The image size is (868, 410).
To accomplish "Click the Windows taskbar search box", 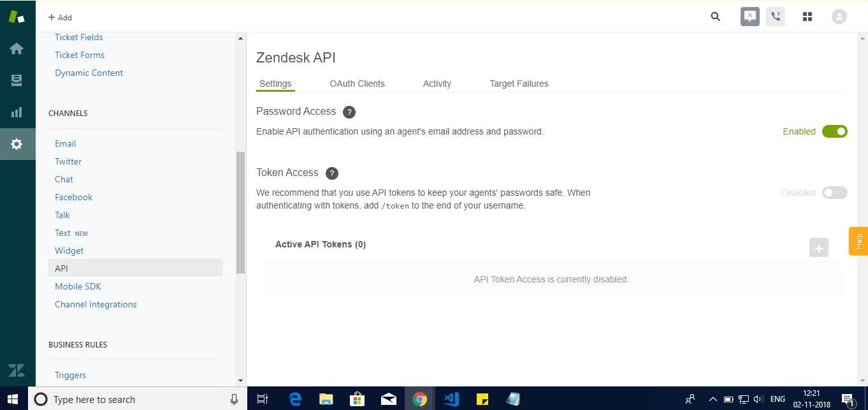I will [136, 399].
